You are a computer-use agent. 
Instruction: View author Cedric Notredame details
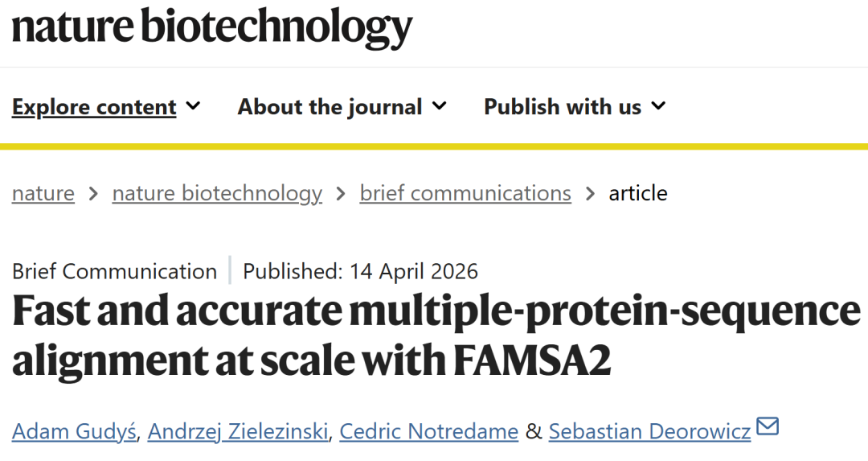(428, 432)
